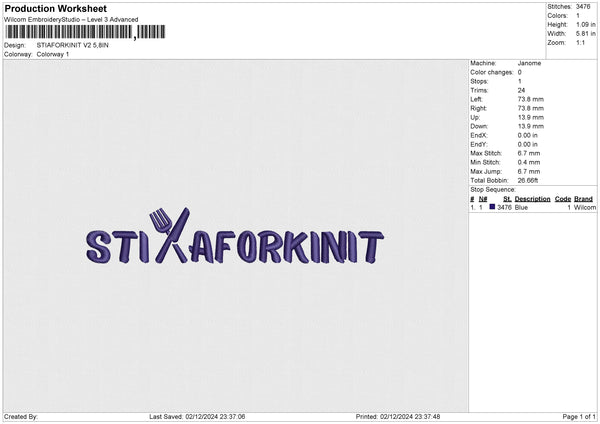Click the barcode under the worksheet title
Viewport: 600px width, 424px height.
point(86,32)
